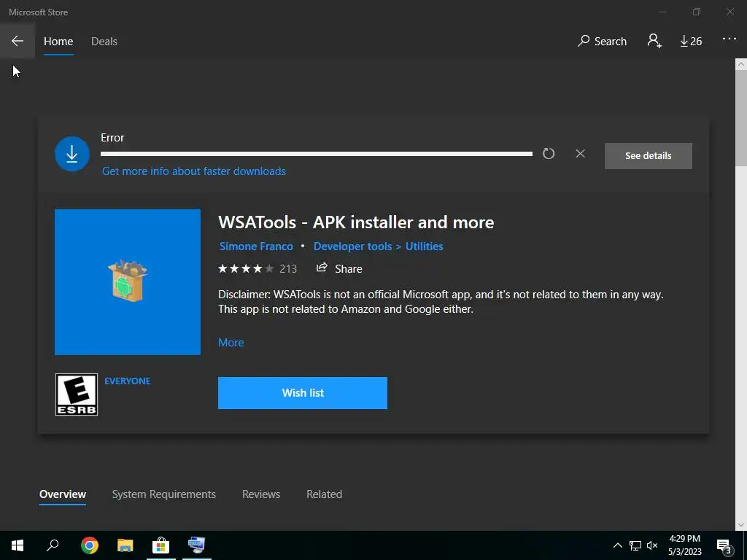Image resolution: width=747 pixels, height=560 pixels.
Task: Open Get more info about faster downloads
Action: pyautogui.click(x=194, y=171)
